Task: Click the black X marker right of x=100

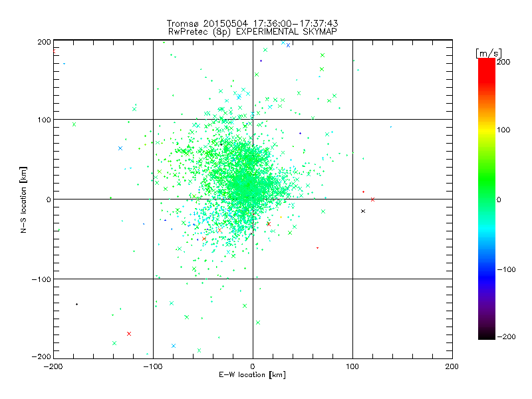Action: 363,211
